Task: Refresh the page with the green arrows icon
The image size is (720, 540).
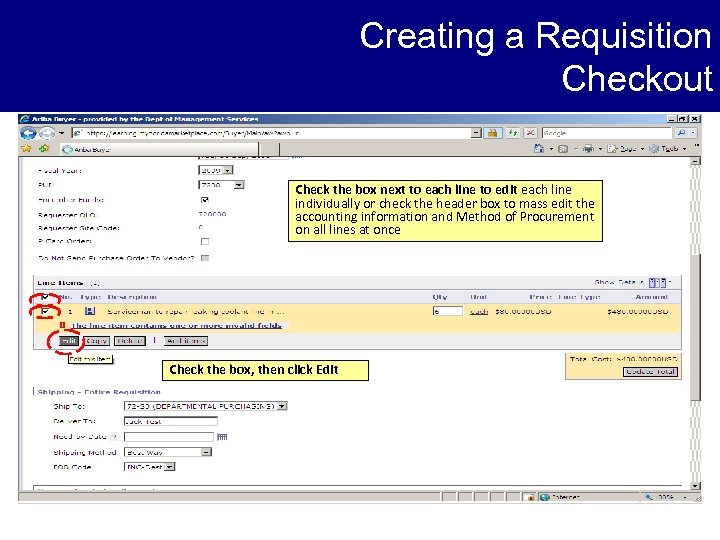Action: 512,133
